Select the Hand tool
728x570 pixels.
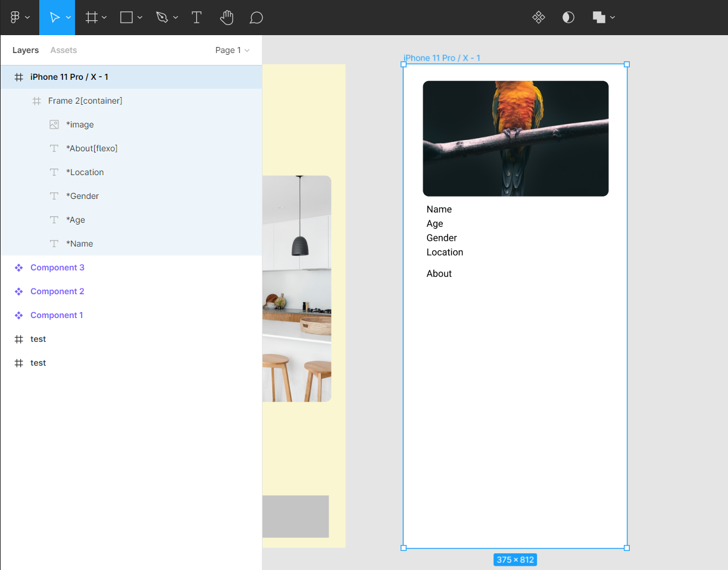click(227, 18)
